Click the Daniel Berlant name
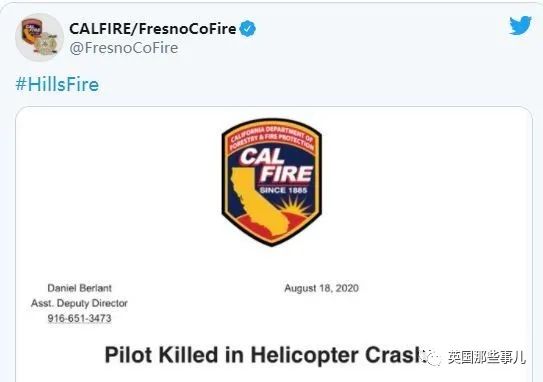Image resolution: width=543 pixels, height=382 pixels. tap(79, 288)
